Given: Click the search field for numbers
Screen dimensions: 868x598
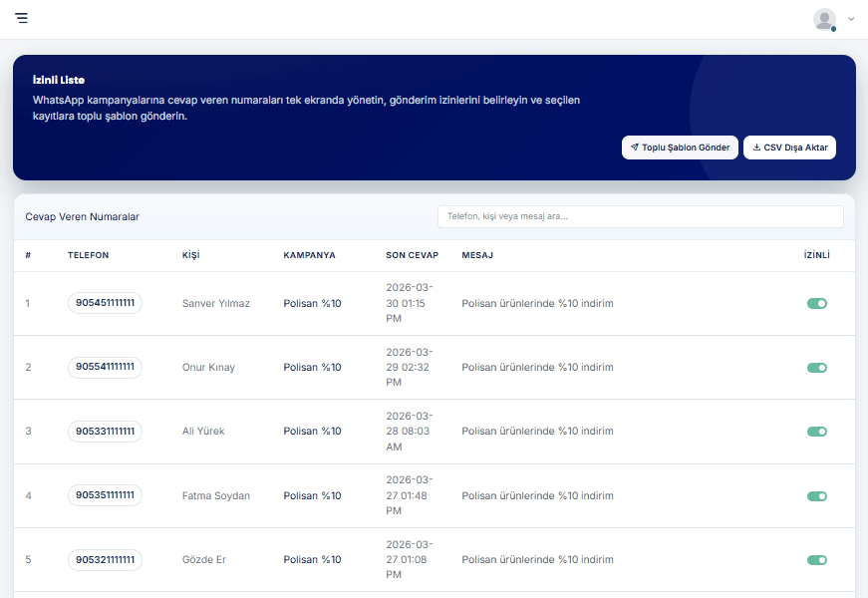Looking at the screenshot, I should tap(640, 216).
